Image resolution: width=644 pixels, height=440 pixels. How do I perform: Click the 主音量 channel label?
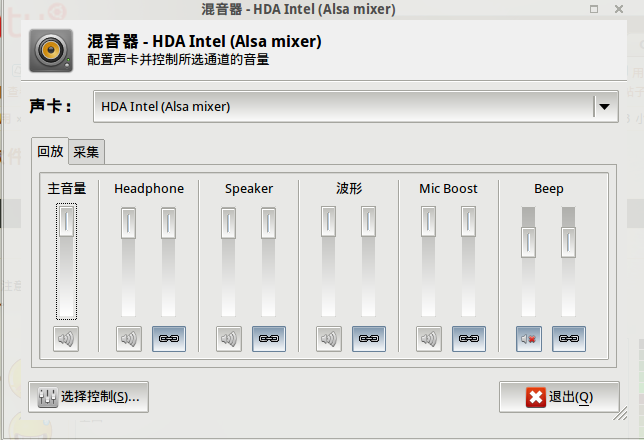point(67,189)
